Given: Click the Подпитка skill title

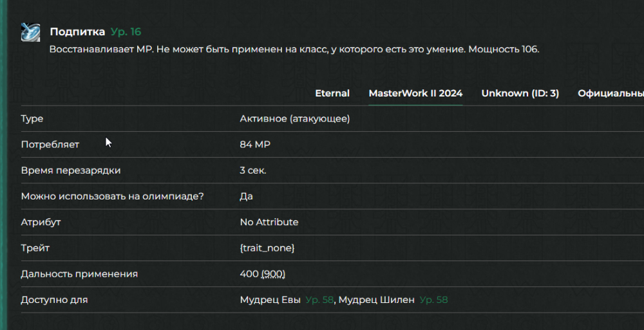Looking at the screenshot, I should click(x=77, y=32).
